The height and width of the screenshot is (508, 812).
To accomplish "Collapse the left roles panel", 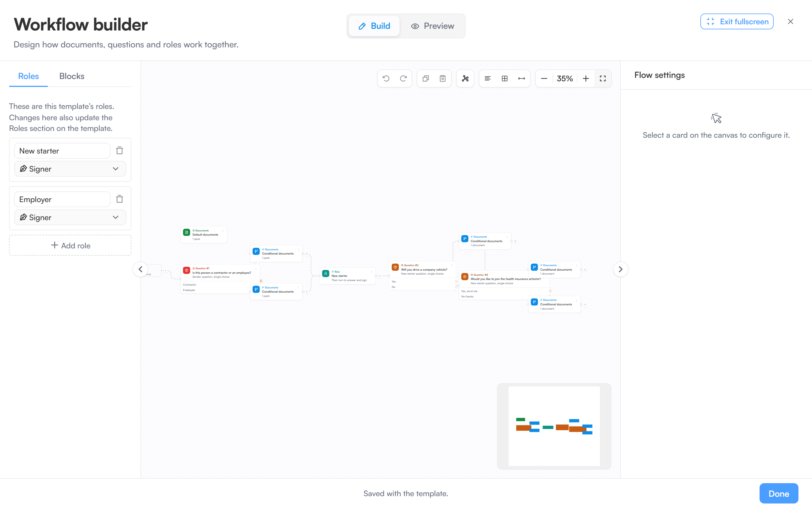I will pyautogui.click(x=141, y=269).
